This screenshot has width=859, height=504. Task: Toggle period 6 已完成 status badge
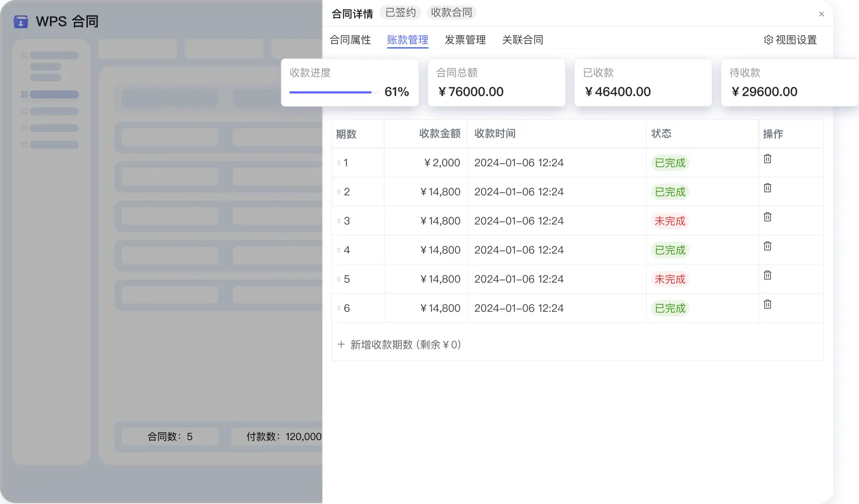tap(670, 309)
